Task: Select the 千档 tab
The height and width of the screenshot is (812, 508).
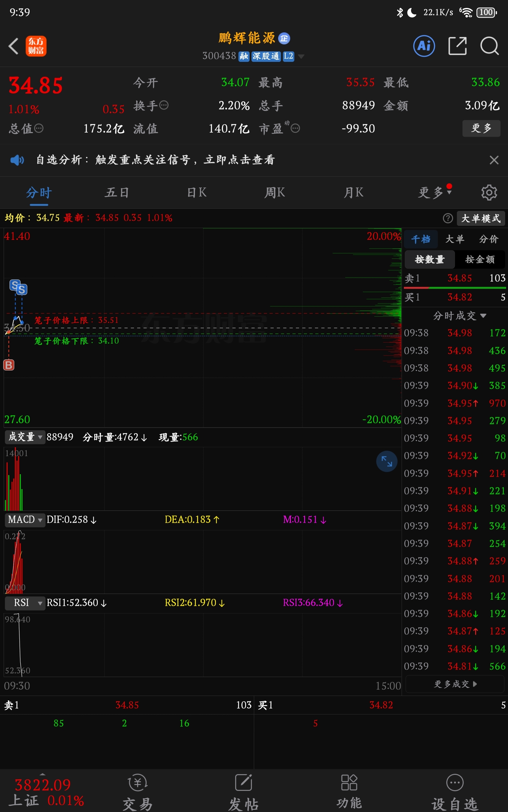Action: pos(421,239)
